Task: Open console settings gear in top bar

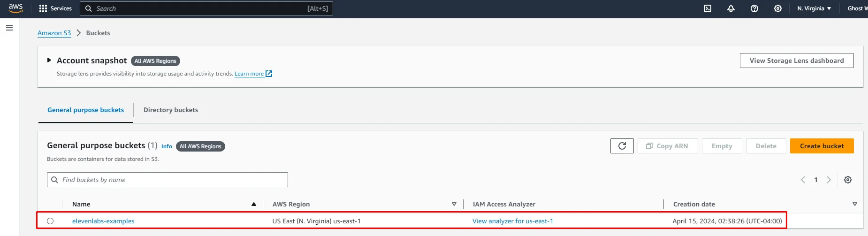Action: [x=778, y=8]
